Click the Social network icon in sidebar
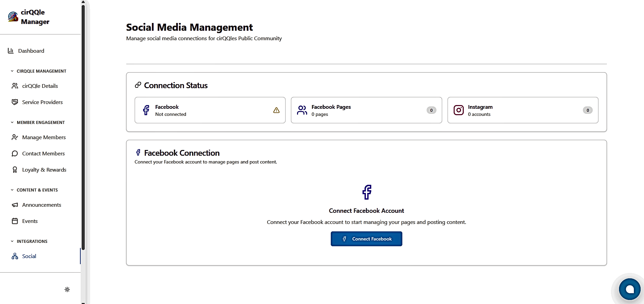The width and height of the screenshot is (644, 304). [x=15, y=256]
